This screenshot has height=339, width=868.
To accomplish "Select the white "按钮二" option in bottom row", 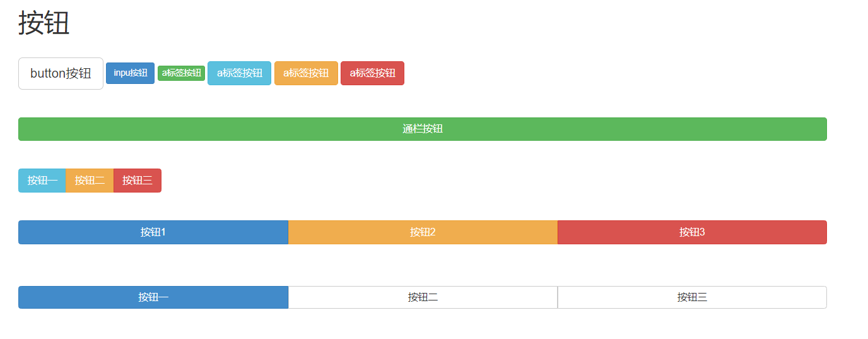I will coord(423,297).
